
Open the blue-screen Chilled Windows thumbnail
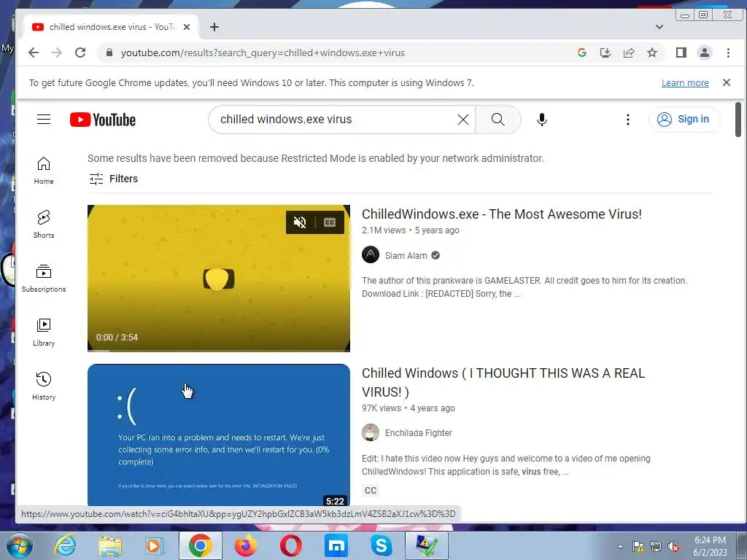(x=219, y=435)
